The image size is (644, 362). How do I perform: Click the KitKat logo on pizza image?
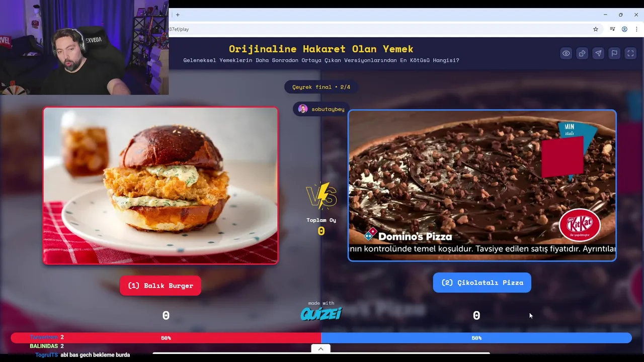click(580, 225)
